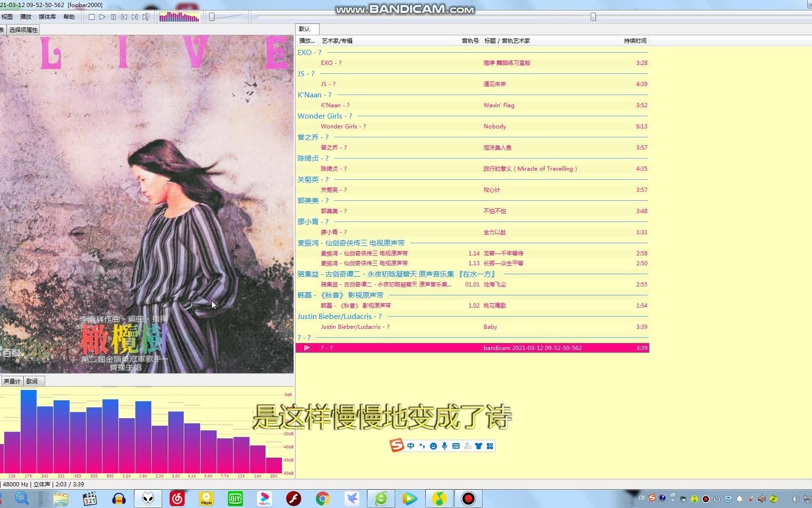Viewport: 812px width, 508px height.
Task: Click the seek bar position handle
Action: point(593,17)
